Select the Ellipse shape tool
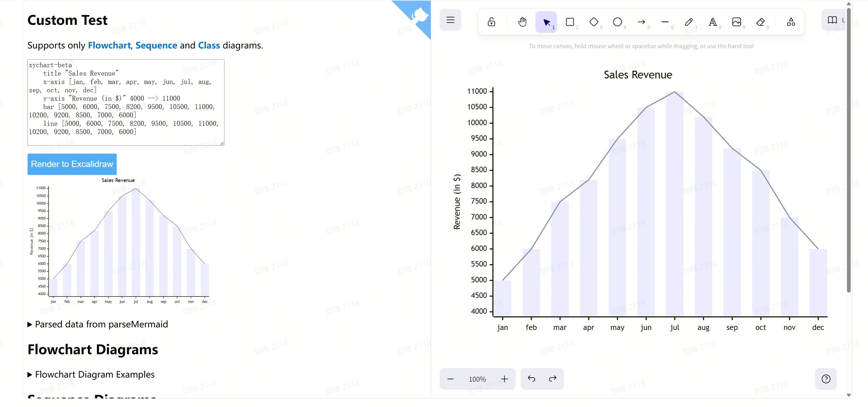This screenshot has height=407, width=868. [617, 22]
